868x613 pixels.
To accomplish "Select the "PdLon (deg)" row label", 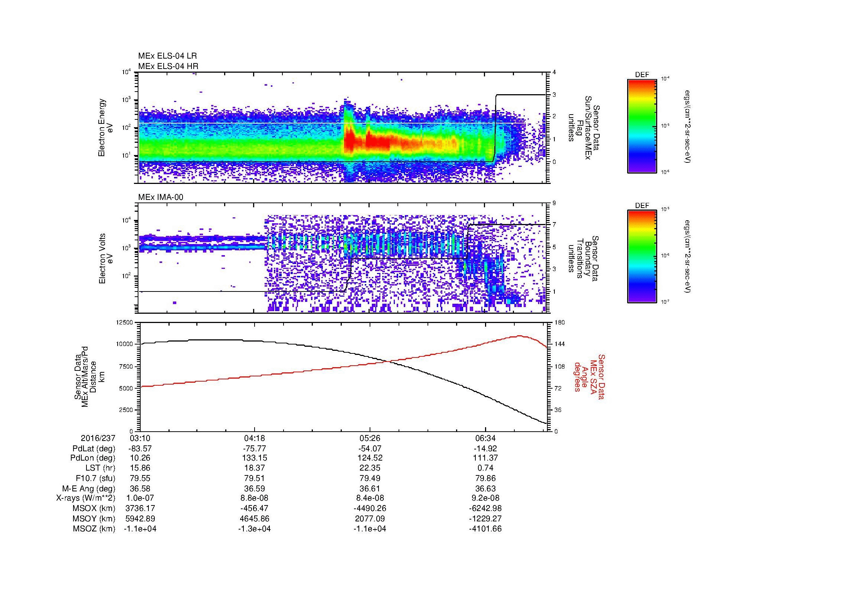I will (93, 458).
